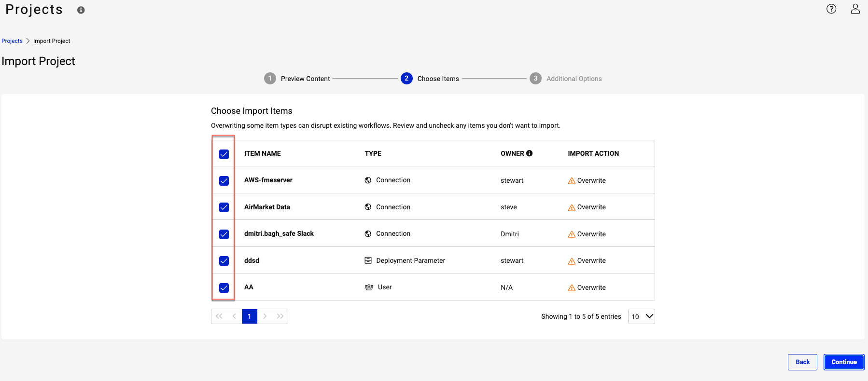This screenshot has width=868, height=381.
Task: Click the dmitri.bagh_safe Slack item name
Action: pos(279,233)
